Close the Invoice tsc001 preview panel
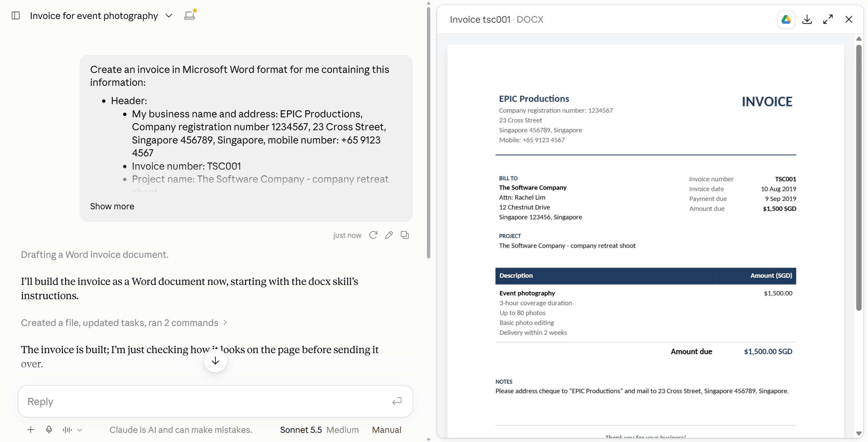Image resolution: width=868 pixels, height=442 pixels. point(848,19)
